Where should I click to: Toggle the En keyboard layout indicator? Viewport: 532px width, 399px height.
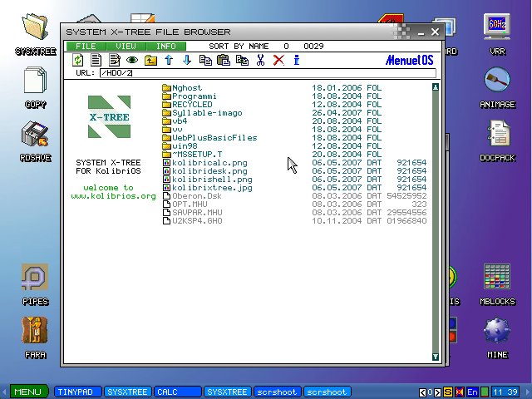coord(472,392)
